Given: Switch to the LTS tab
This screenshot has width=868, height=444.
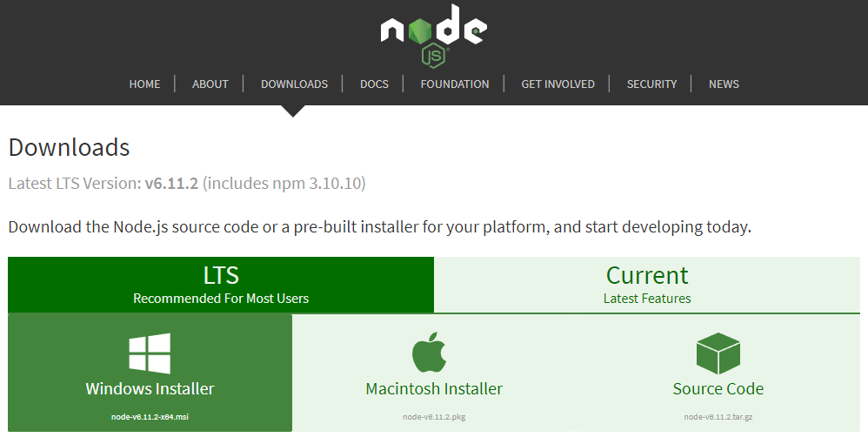Looking at the screenshot, I should pyautogui.click(x=221, y=285).
